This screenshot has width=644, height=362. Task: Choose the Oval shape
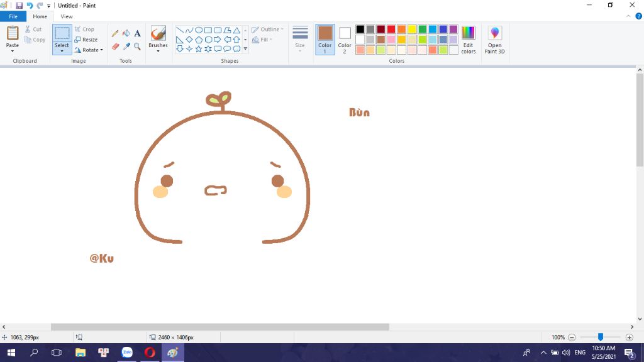pos(199,30)
